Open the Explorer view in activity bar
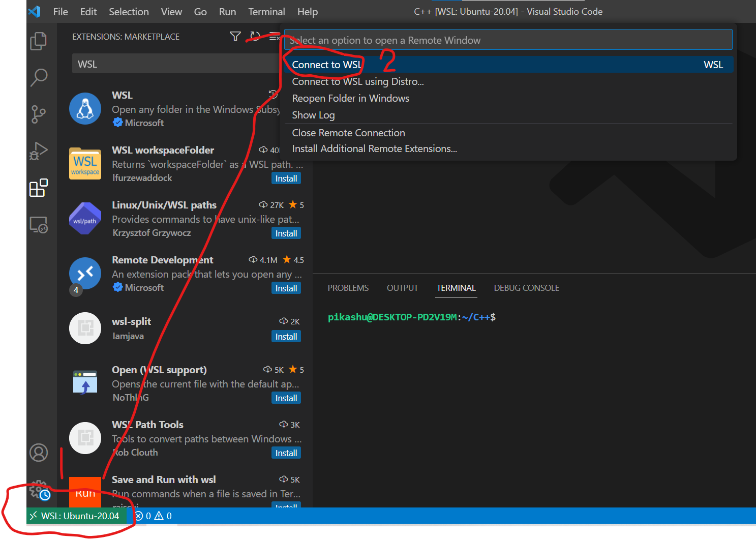 pyautogui.click(x=39, y=41)
